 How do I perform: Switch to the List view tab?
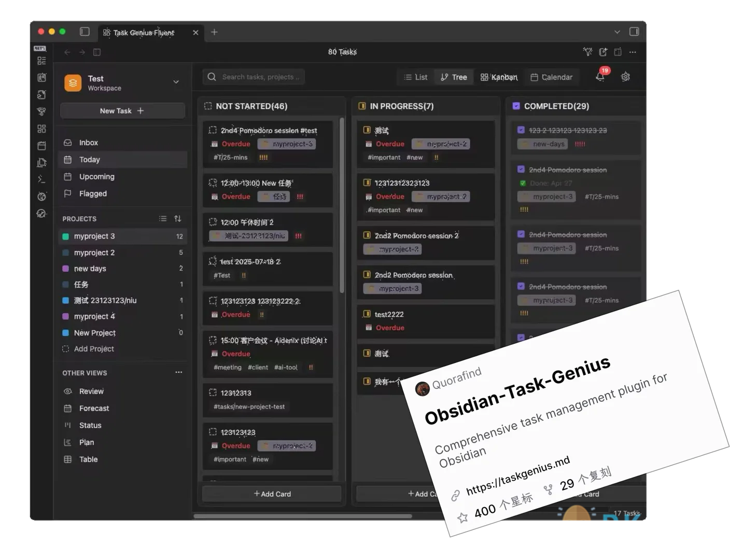click(x=416, y=77)
